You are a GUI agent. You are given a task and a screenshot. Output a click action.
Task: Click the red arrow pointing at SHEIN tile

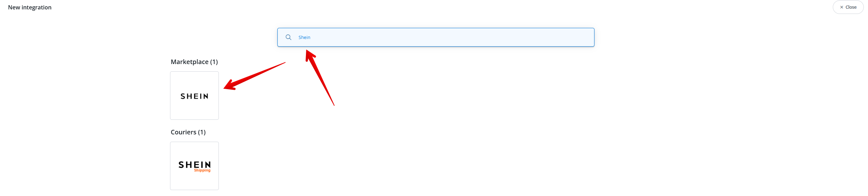pyautogui.click(x=254, y=76)
